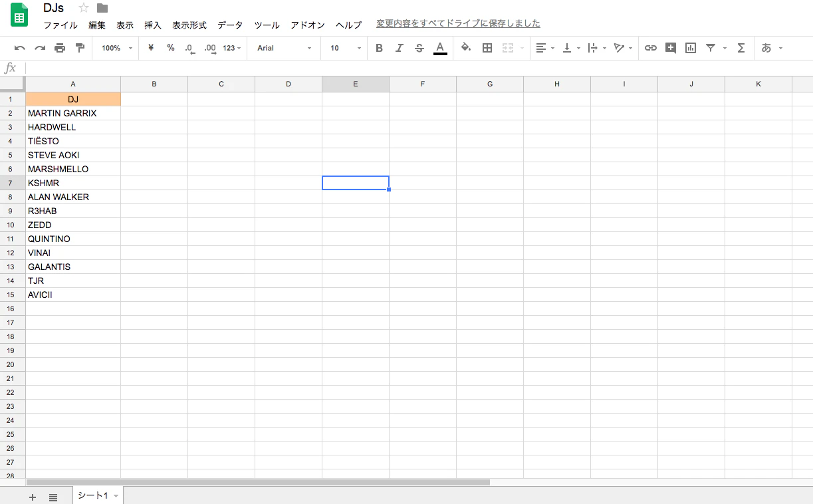Open the データ menu
The height and width of the screenshot is (504, 813).
230,25
